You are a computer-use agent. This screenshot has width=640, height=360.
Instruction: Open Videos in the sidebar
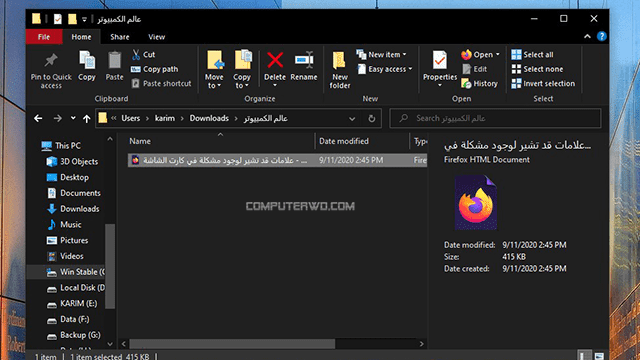65,256
